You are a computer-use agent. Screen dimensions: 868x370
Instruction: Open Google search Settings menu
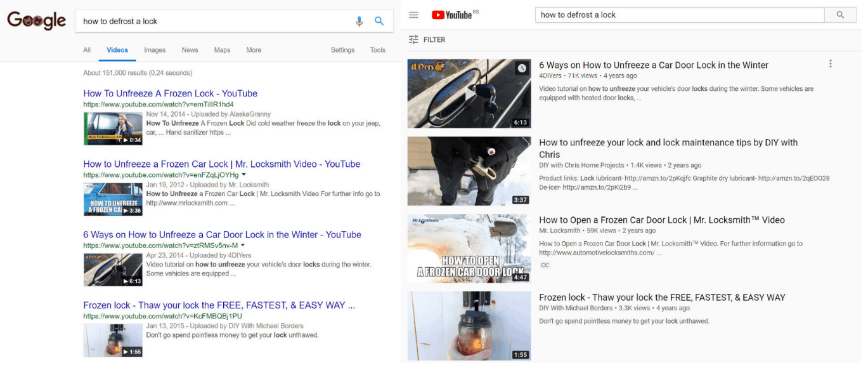(342, 50)
